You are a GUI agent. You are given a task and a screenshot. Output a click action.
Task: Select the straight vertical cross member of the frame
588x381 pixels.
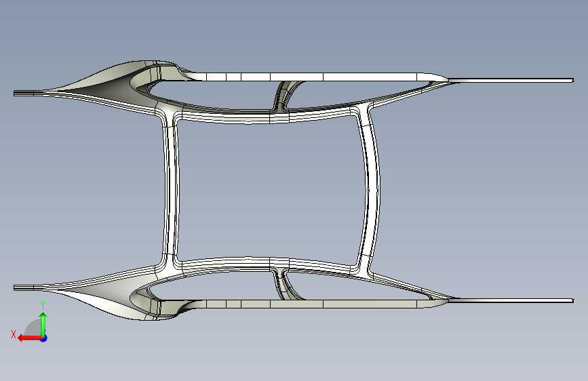click(x=171, y=191)
